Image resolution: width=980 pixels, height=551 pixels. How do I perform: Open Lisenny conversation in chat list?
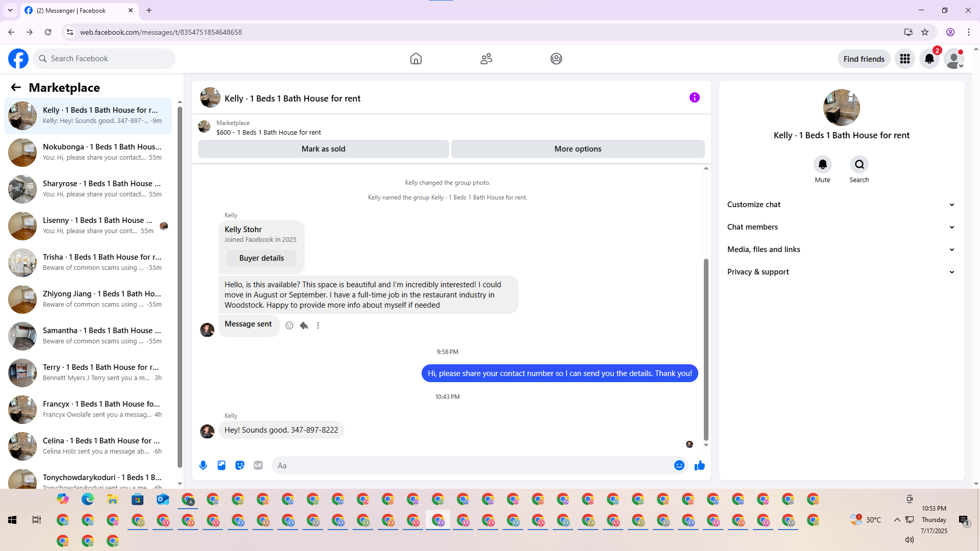(x=88, y=226)
